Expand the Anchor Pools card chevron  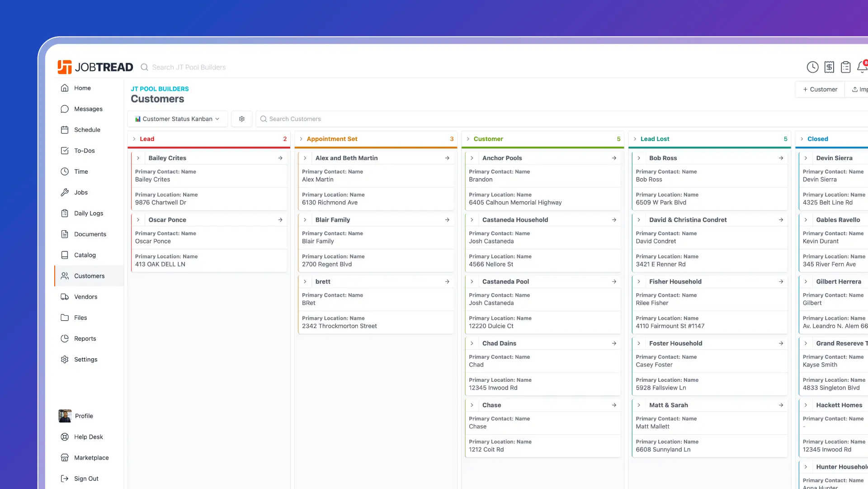tap(472, 158)
